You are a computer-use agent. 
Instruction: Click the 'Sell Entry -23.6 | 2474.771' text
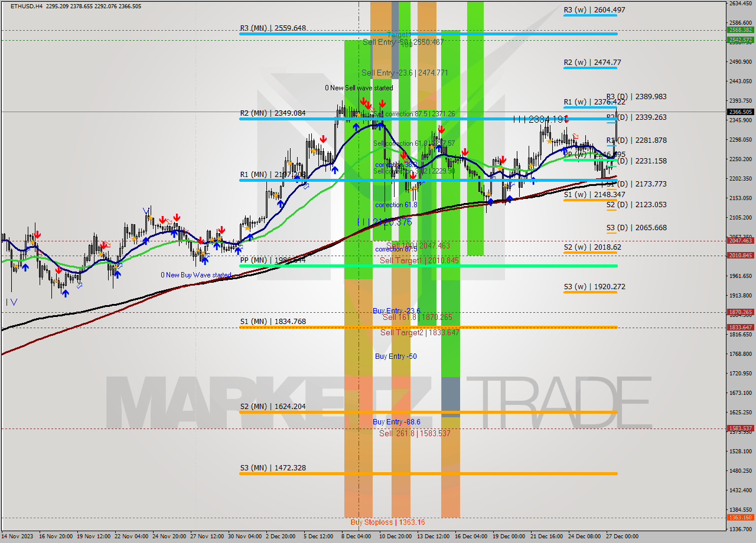point(405,73)
